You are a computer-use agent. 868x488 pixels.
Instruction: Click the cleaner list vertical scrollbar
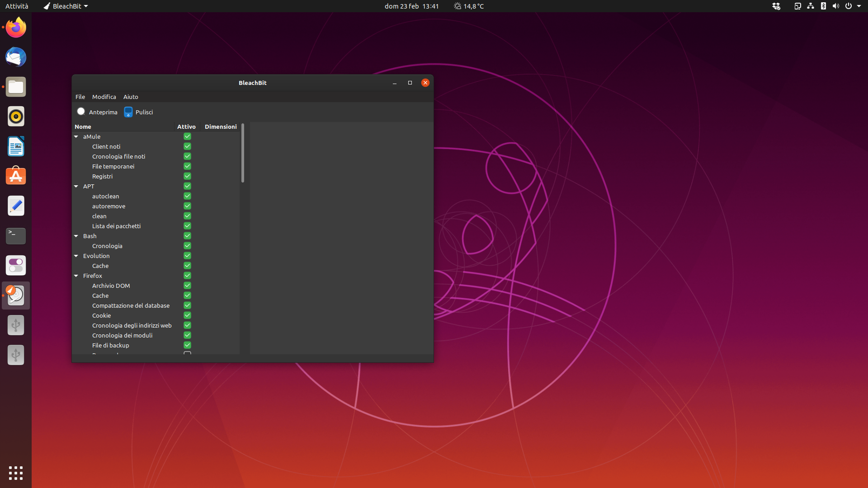point(243,154)
